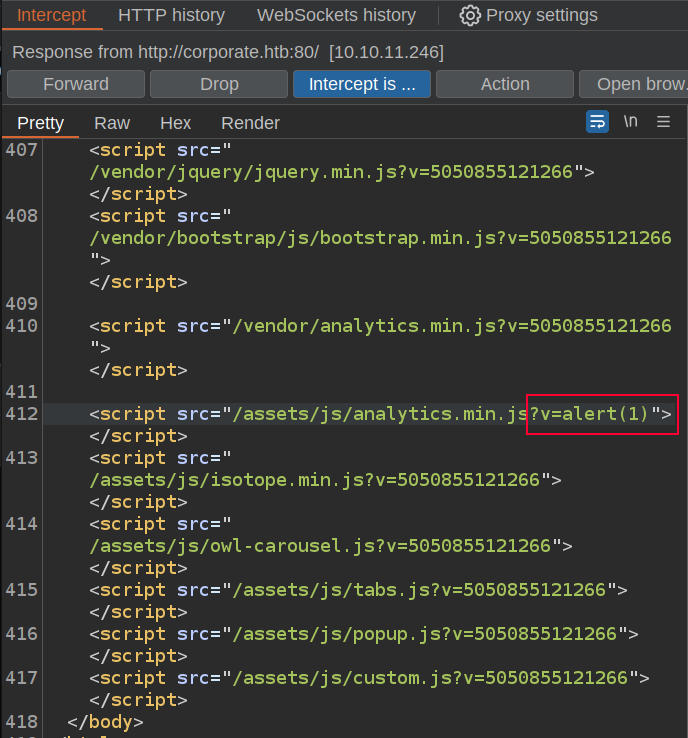Drop the intercepted response
The width and height of the screenshot is (688, 738).
pos(219,84)
